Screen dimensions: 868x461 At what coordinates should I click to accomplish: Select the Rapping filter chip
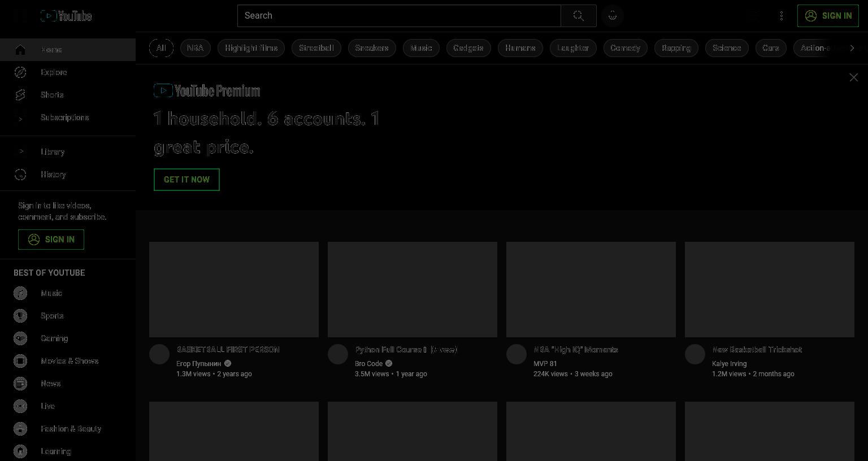pos(676,48)
